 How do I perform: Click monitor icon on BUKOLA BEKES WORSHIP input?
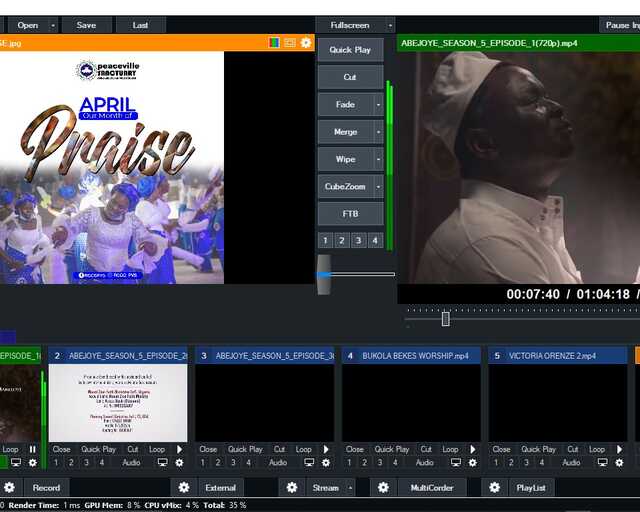(456, 463)
